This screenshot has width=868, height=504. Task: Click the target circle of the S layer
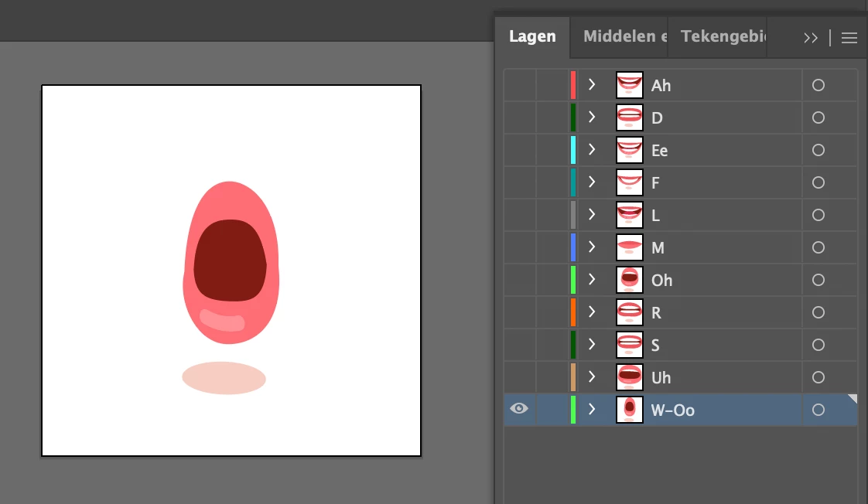point(818,345)
